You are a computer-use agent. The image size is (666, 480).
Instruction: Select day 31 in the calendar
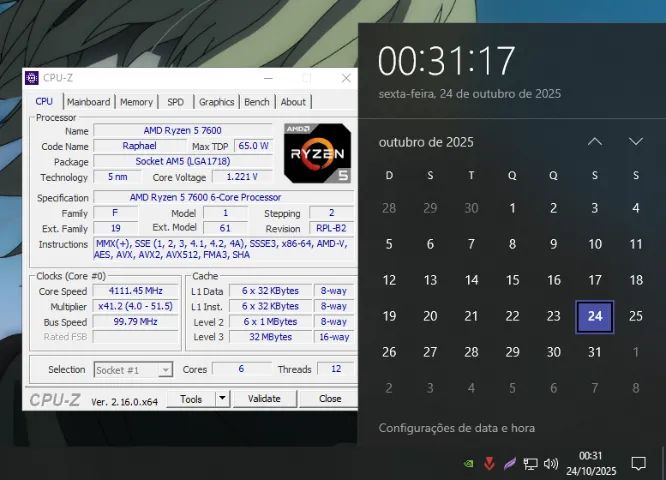tap(595, 352)
